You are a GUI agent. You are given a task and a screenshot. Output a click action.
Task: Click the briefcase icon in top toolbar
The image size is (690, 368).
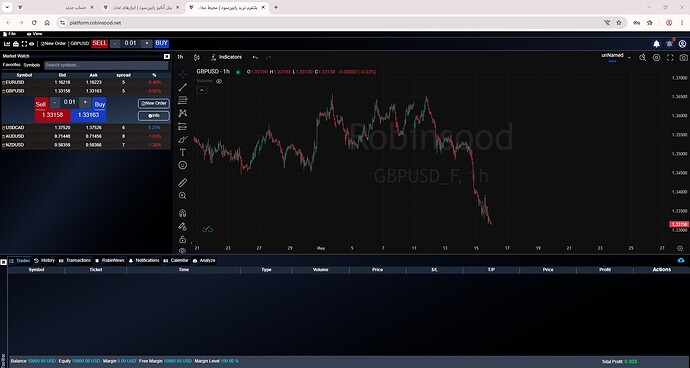[16, 44]
